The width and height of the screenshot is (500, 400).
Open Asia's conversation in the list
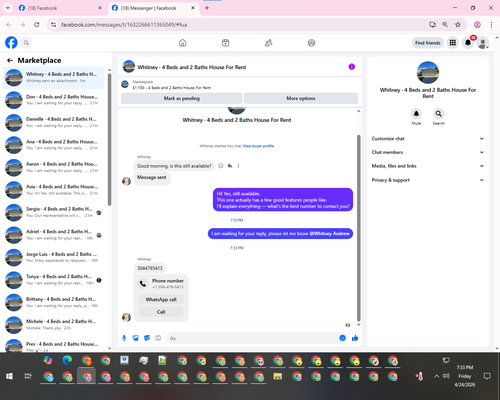(x=53, y=190)
